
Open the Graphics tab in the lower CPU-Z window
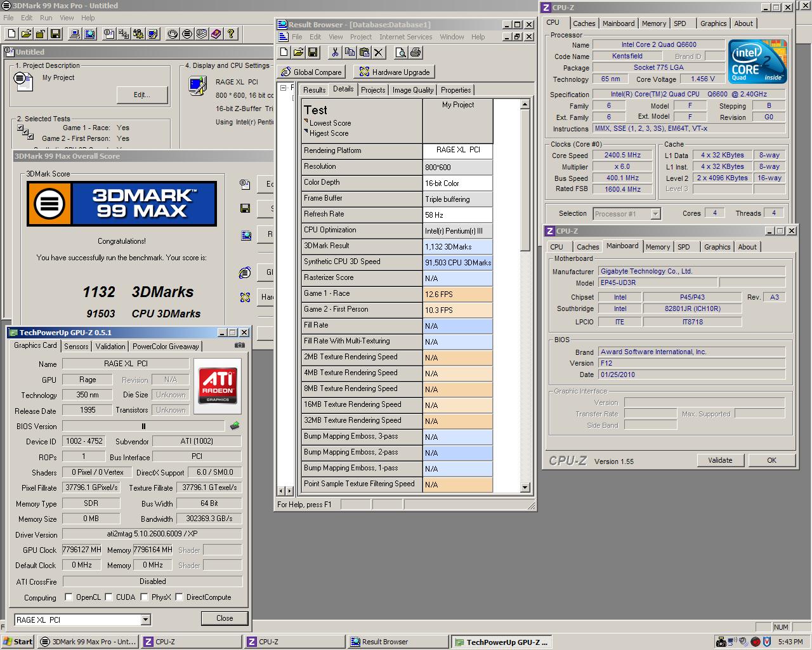click(x=717, y=247)
